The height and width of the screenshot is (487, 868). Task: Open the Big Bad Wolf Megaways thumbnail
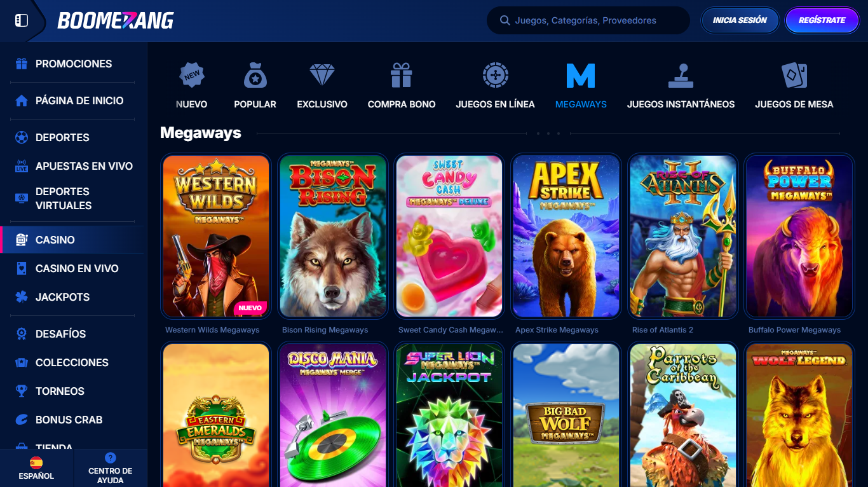point(566,415)
